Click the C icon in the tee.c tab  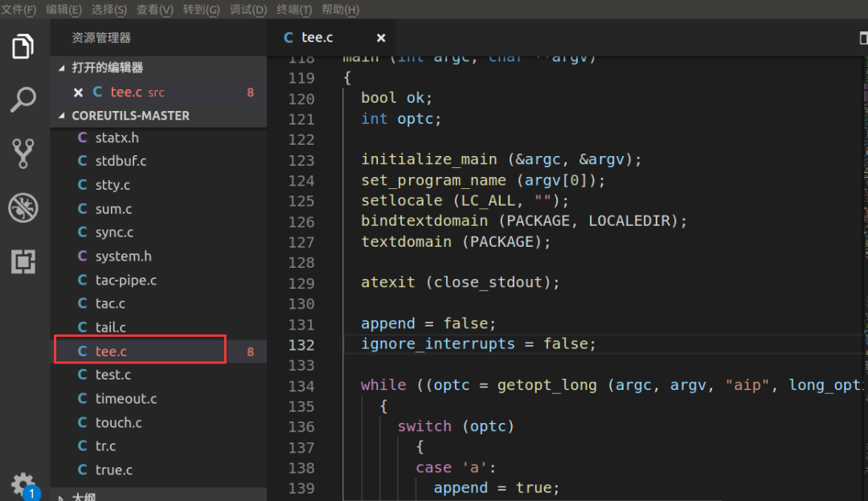click(x=288, y=38)
